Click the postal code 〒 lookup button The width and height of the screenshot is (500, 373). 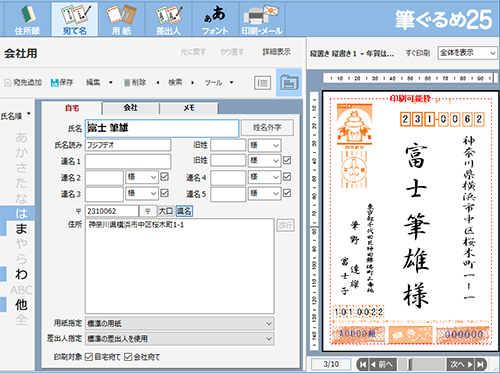(148, 211)
